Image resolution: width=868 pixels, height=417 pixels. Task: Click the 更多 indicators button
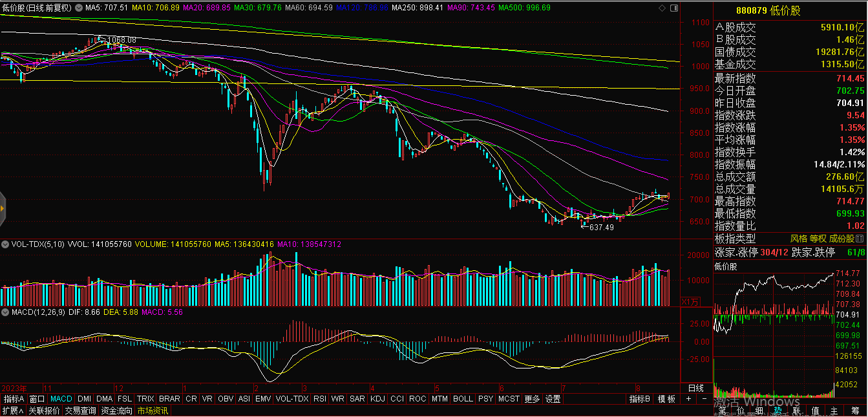click(x=532, y=400)
